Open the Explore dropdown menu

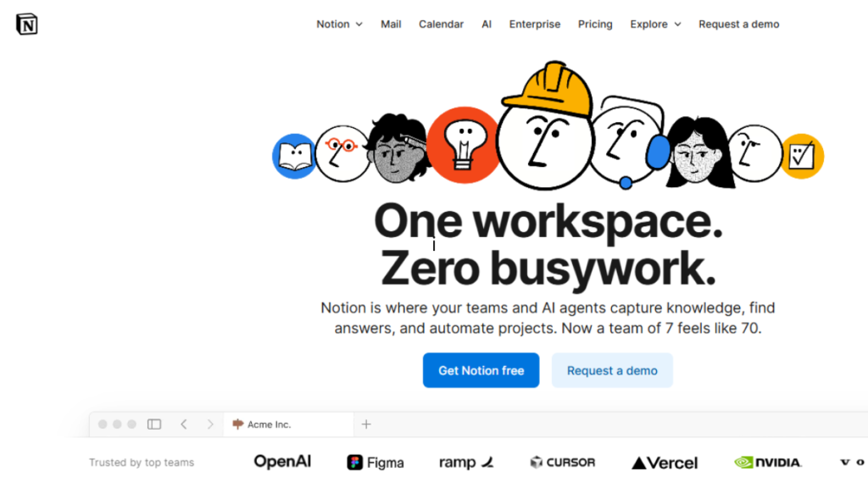click(655, 24)
